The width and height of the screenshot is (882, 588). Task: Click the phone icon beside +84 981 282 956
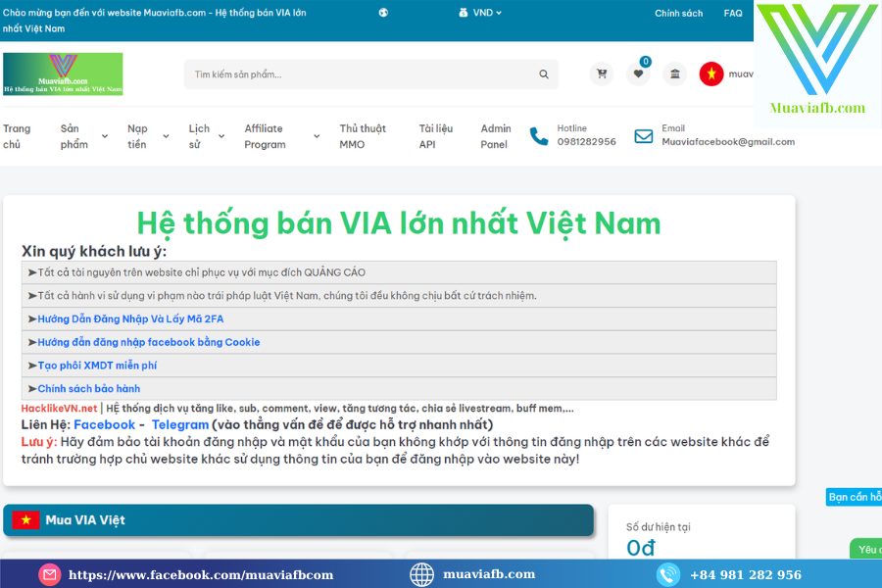click(x=667, y=574)
